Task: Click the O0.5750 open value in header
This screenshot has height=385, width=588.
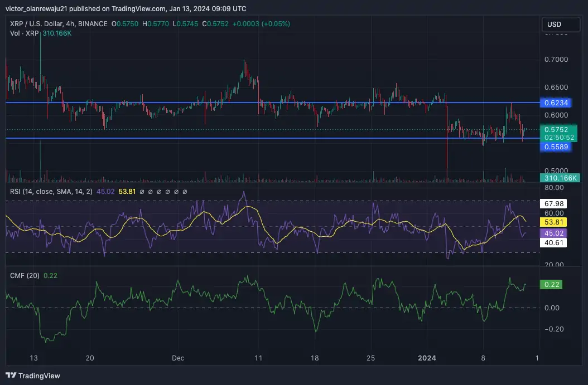Action: point(125,23)
